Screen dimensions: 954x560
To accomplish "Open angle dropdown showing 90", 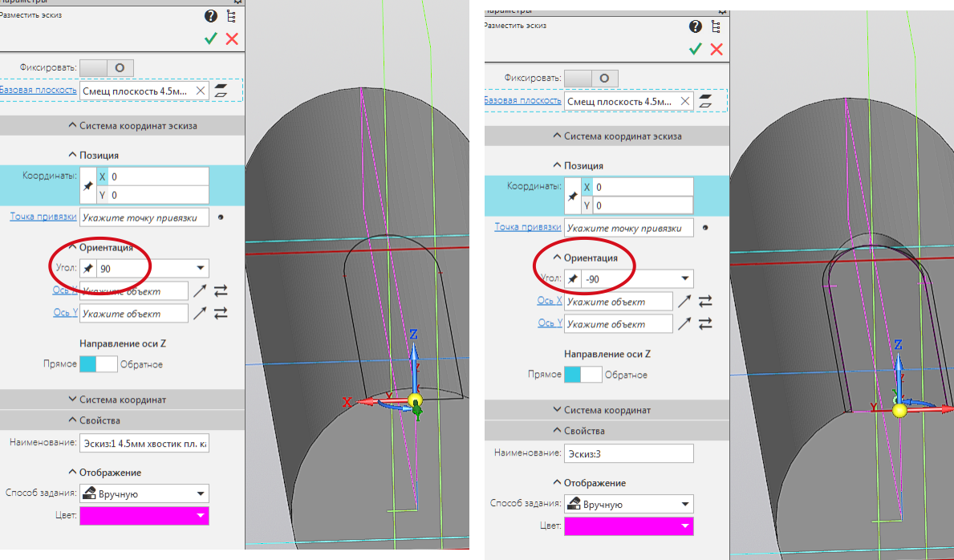I will [x=200, y=269].
